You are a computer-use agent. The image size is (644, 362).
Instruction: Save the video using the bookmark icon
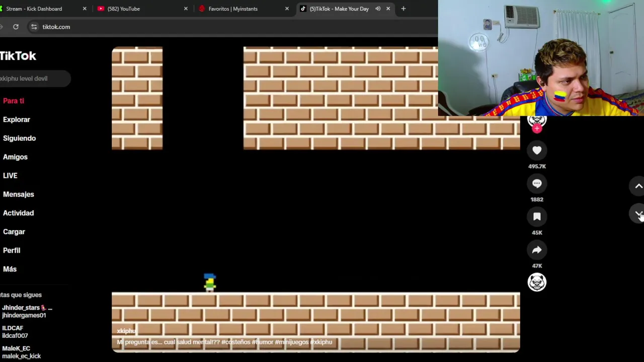[537, 217]
